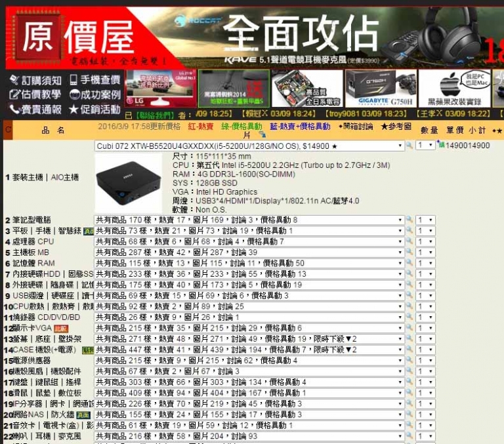Click the magnifier icon in USB週邊 row
The height and width of the screenshot is (444, 504).
[409, 295]
